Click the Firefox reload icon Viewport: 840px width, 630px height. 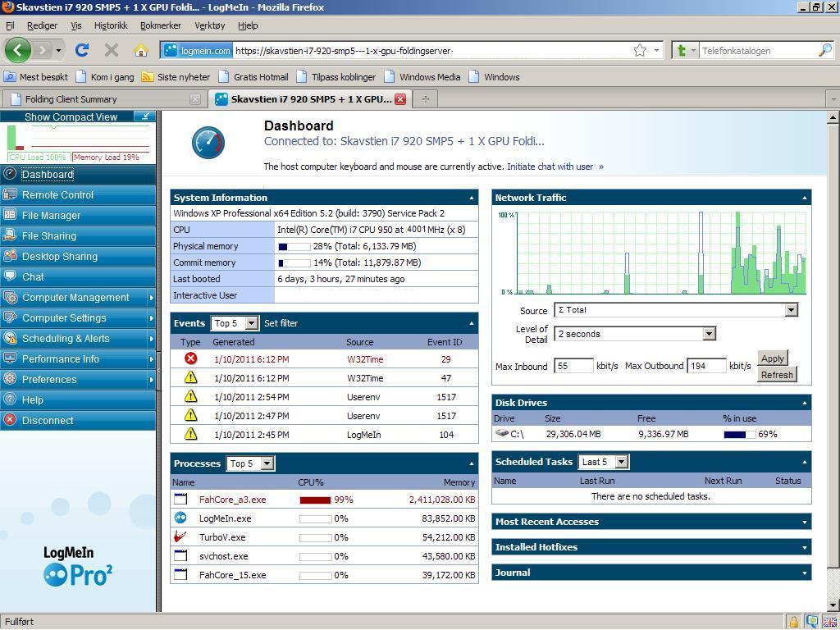coord(82,50)
